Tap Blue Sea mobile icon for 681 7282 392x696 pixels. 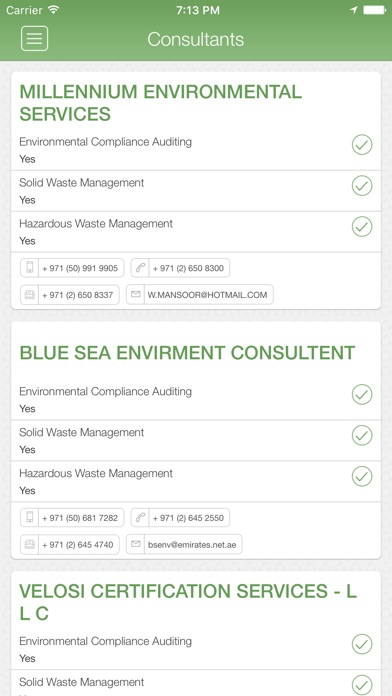(30, 518)
